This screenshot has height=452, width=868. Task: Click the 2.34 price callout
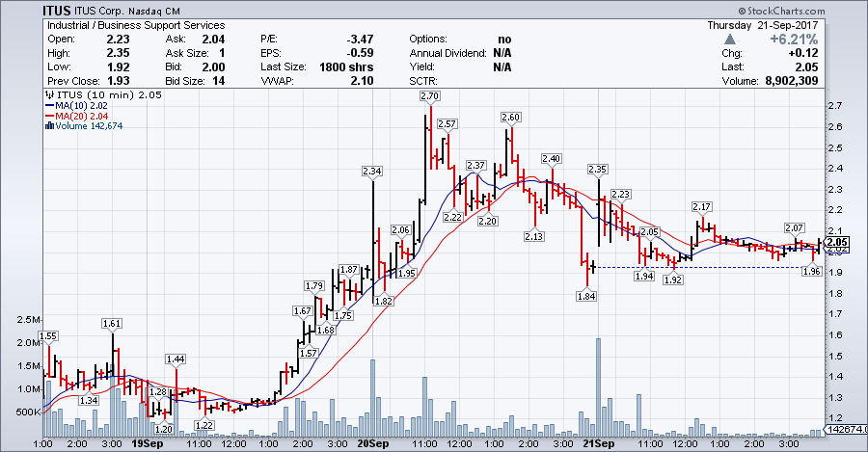click(x=372, y=171)
